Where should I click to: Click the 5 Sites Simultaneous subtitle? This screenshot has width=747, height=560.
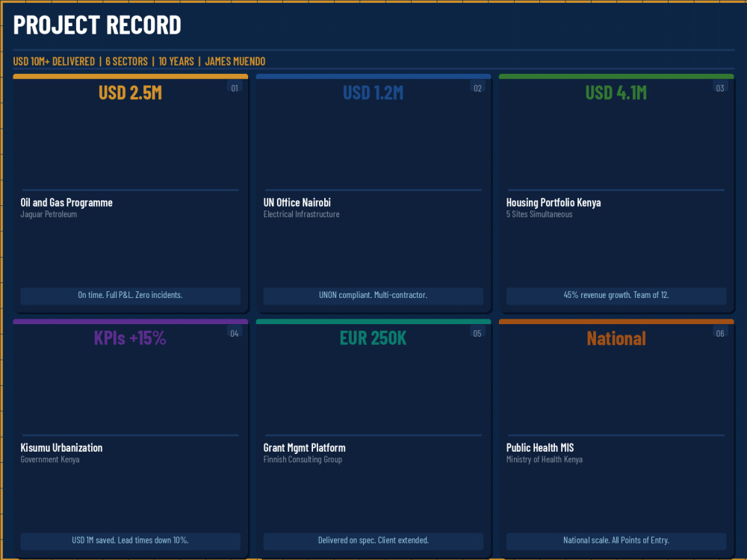pyautogui.click(x=539, y=214)
